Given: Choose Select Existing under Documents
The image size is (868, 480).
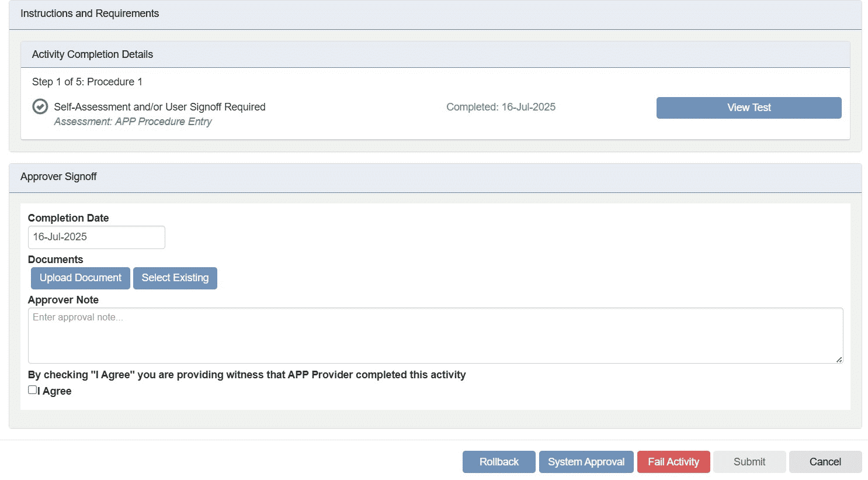Looking at the screenshot, I should (175, 278).
